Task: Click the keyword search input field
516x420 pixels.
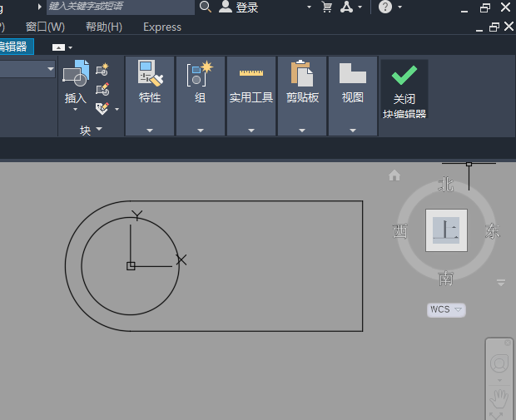Action: [x=121, y=7]
